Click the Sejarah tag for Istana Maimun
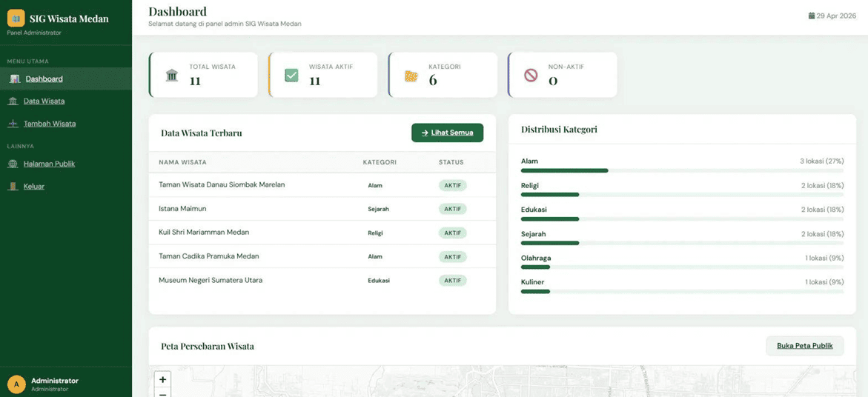The height and width of the screenshot is (397, 868). click(x=379, y=209)
